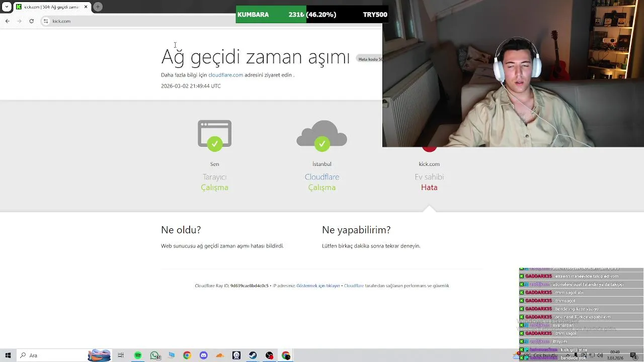
Task: Open Spotify from the taskbar
Action: point(138,355)
